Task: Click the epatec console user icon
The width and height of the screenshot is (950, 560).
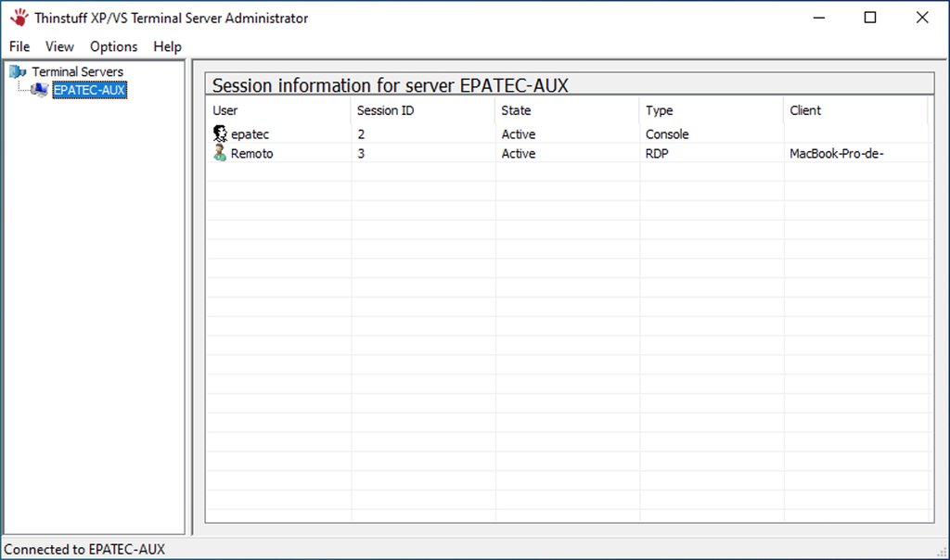Action: [x=220, y=134]
